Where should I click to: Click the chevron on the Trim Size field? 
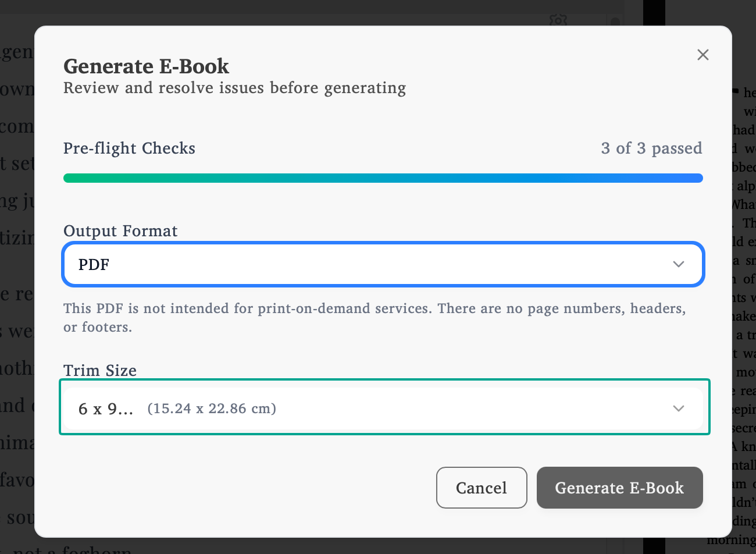(x=678, y=409)
